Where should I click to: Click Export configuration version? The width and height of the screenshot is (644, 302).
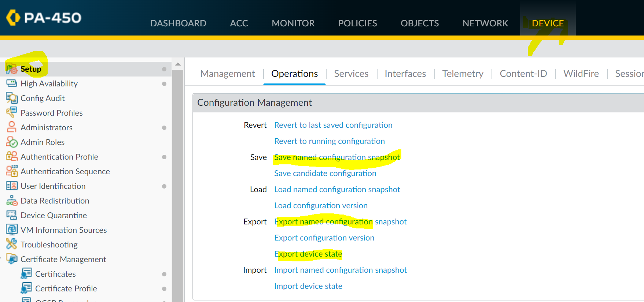click(x=324, y=238)
